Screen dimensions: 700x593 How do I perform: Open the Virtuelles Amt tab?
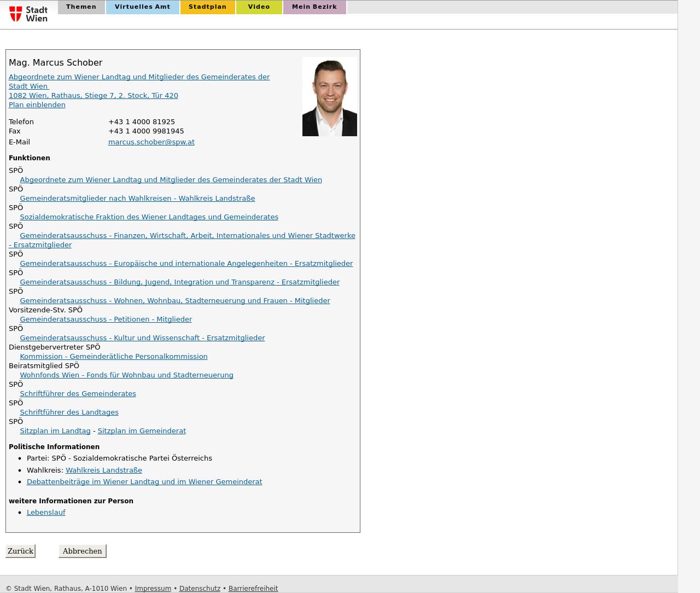coord(142,7)
